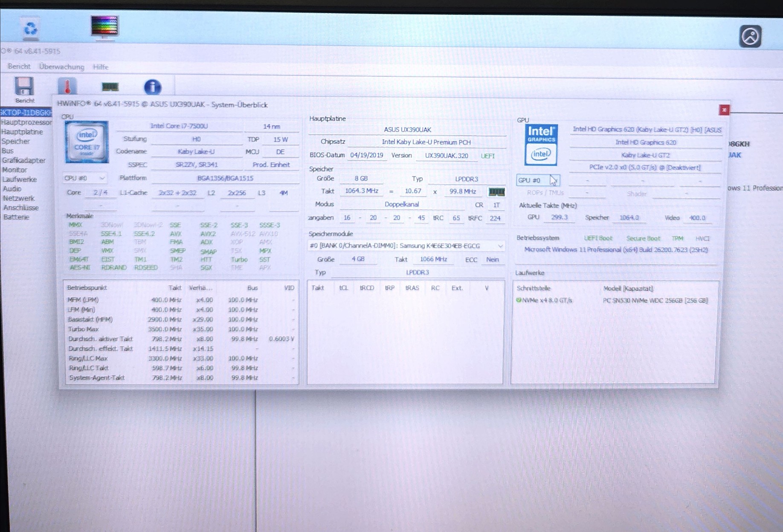Select Hauptplatine in the sidebar tree
Viewport: 783px width, 532px height.
pos(22,132)
